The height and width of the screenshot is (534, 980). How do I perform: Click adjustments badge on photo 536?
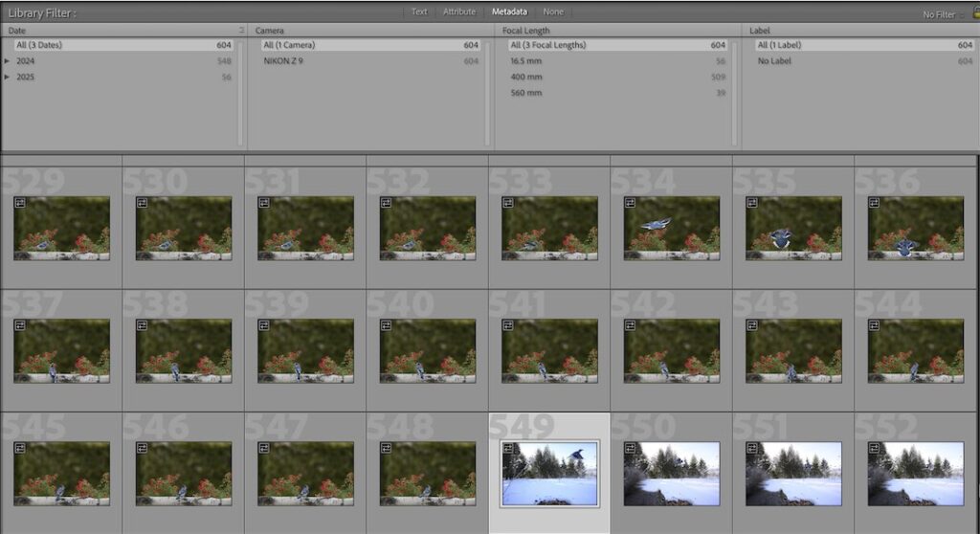(874, 203)
